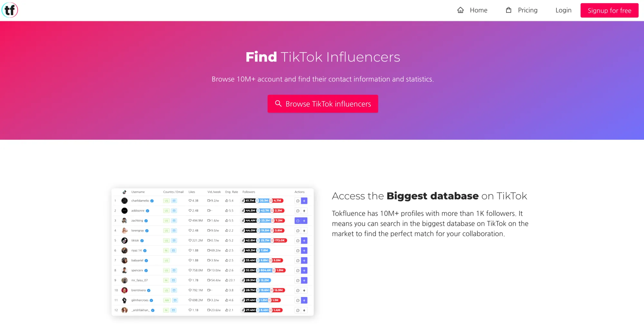
Task: Click the US country tag for babyariel
Action: click(166, 261)
